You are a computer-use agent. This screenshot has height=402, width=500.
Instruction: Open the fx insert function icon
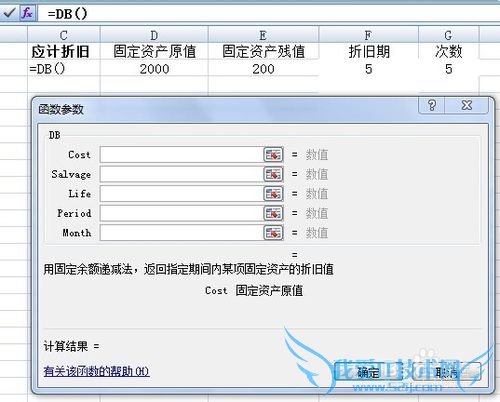coord(27,13)
